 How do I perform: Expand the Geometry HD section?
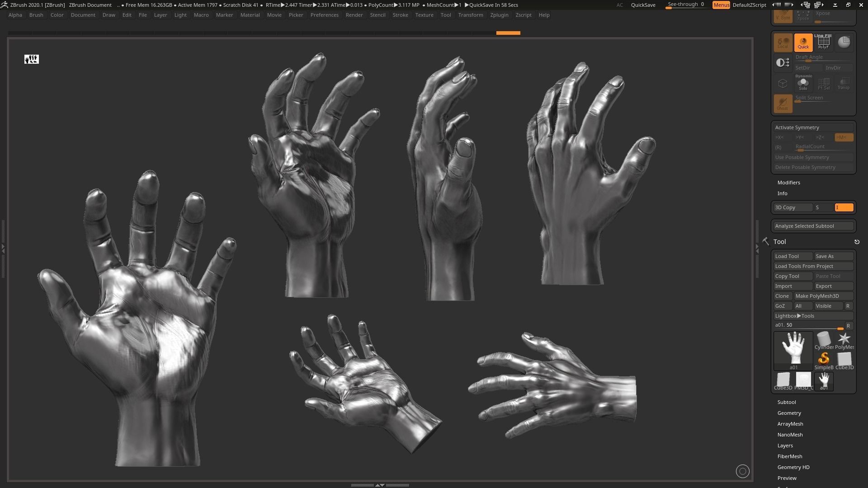pos(793,467)
